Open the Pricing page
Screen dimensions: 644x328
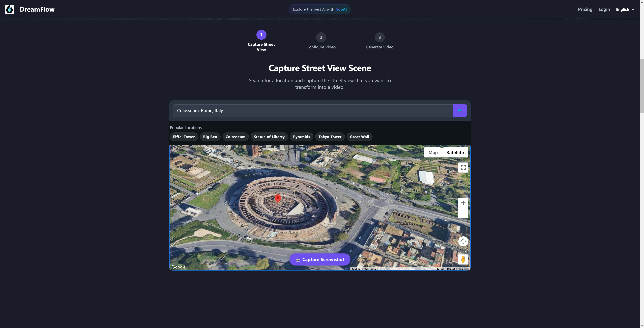(x=585, y=9)
